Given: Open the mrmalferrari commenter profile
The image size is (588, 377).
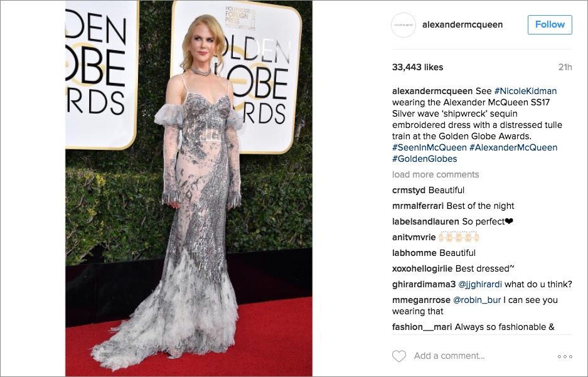Looking at the screenshot, I should click(x=418, y=206).
